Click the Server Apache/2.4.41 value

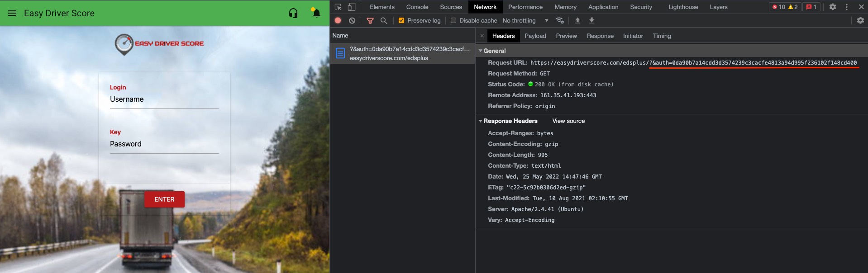click(547, 209)
